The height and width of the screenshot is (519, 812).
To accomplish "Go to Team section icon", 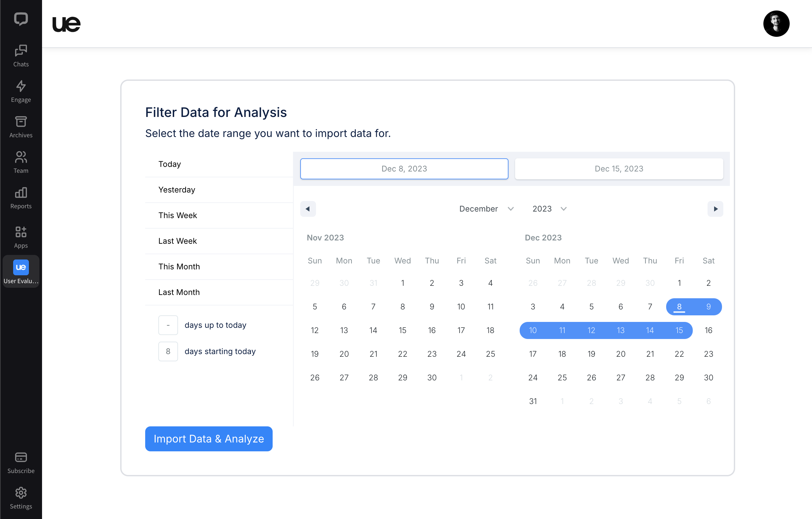I will 21,157.
